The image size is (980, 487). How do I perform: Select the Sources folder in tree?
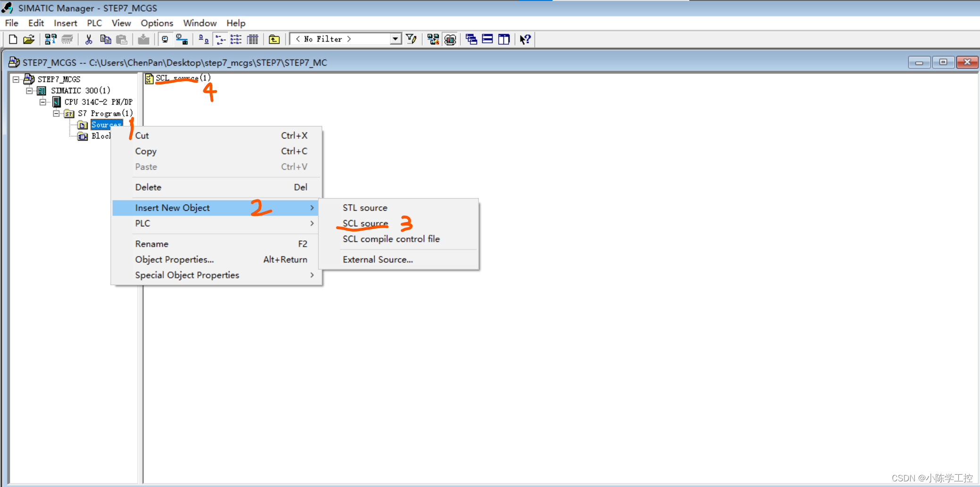(107, 124)
